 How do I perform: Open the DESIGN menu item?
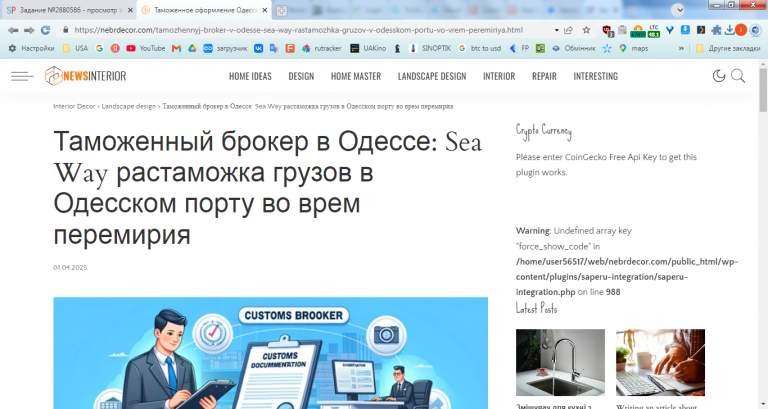point(301,76)
